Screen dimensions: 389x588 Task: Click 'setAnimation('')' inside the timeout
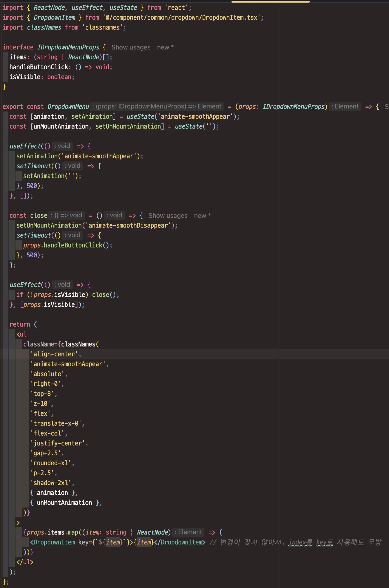[51, 176]
